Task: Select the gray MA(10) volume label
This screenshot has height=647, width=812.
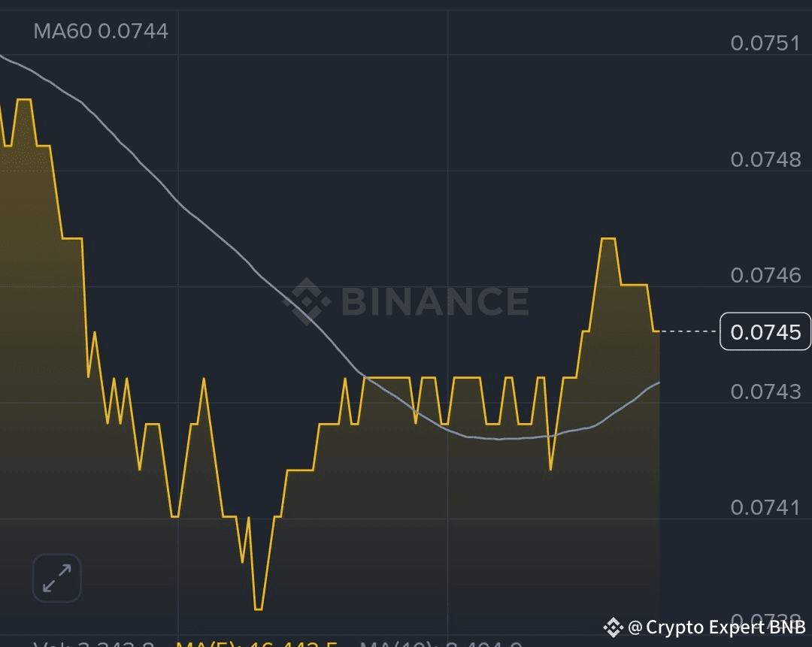Action: pos(440,644)
